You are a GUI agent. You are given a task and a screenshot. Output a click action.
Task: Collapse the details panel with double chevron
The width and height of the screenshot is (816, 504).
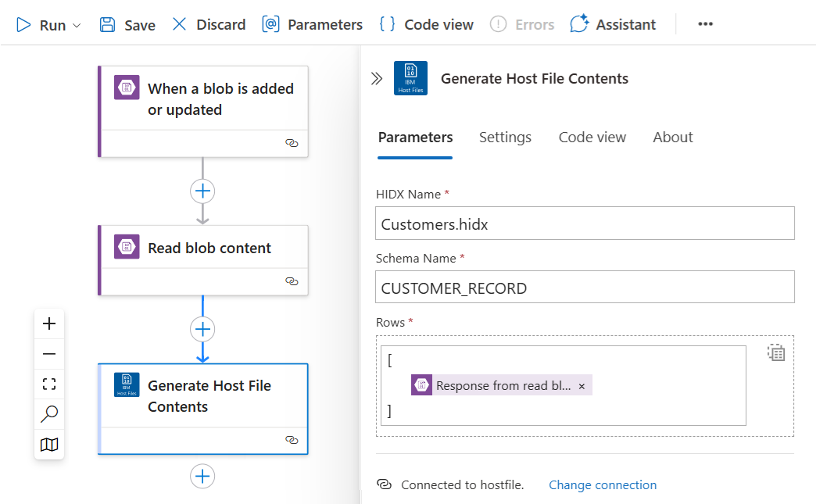(x=377, y=79)
